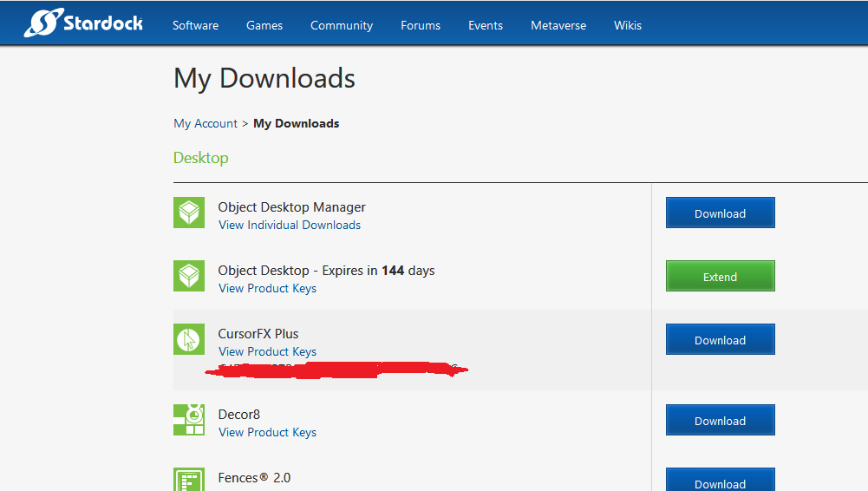Click the Decor8 product icon
The height and width of the screenshot is (491, 868).
point(189,420)
